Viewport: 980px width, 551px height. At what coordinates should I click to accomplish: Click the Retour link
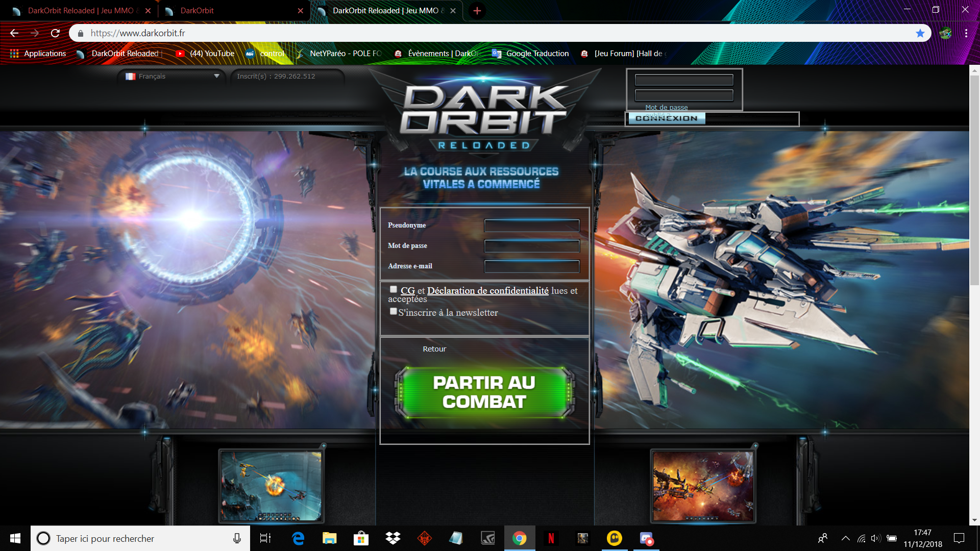click(434, 349)
